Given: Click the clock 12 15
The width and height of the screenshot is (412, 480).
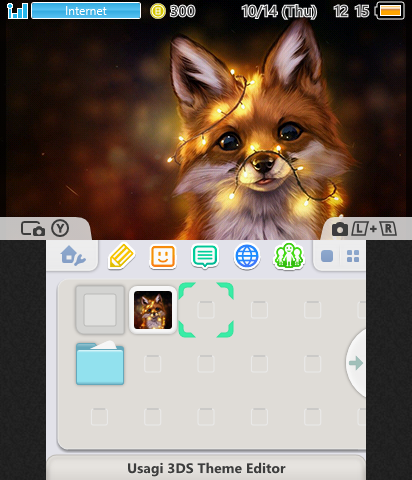Looking at the screenshot, I should pyautogui.click(x=351, y=11).
